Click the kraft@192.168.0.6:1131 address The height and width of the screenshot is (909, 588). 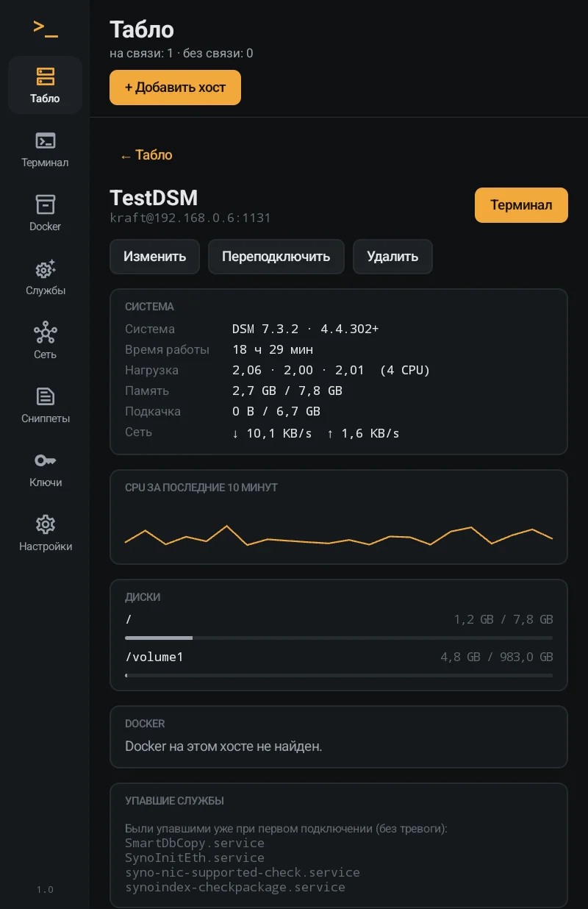(190, 218)
